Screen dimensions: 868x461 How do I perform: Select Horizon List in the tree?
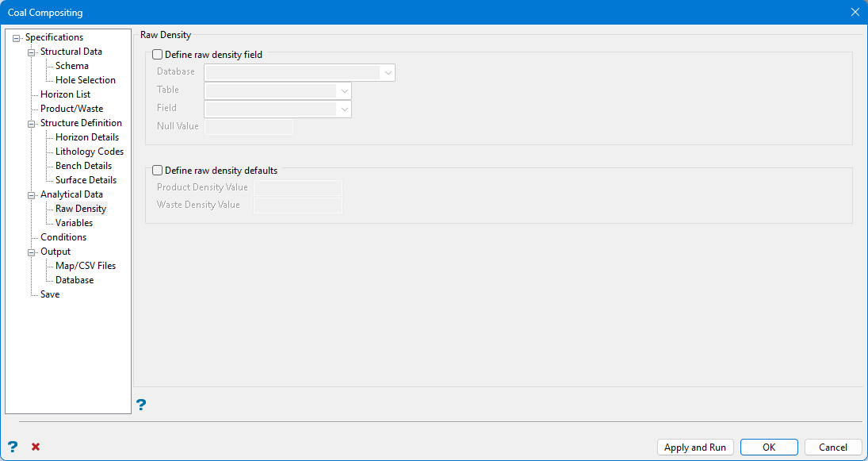point(65,94)
